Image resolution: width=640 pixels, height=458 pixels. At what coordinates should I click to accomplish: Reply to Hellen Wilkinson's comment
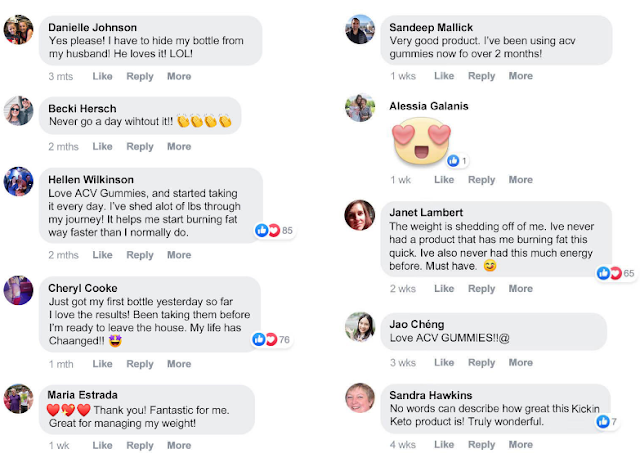(x=140, y=255)
